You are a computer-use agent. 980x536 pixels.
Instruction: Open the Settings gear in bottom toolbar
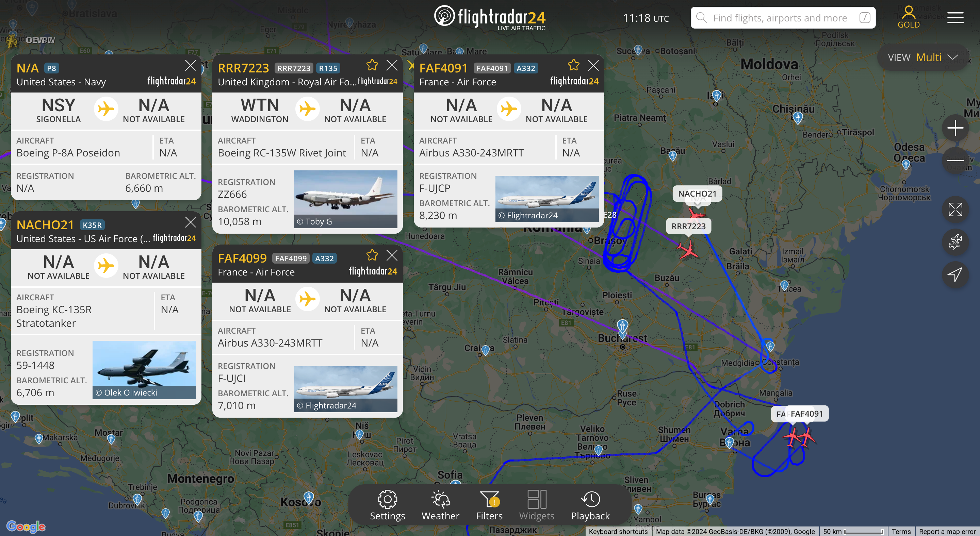click(387, 505)
